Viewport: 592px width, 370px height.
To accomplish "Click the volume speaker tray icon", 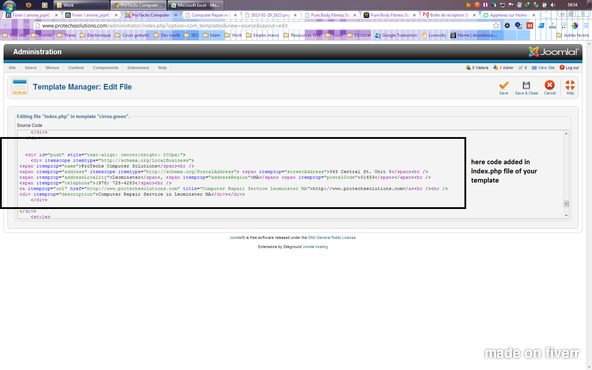I will click(x=553, y=5).
